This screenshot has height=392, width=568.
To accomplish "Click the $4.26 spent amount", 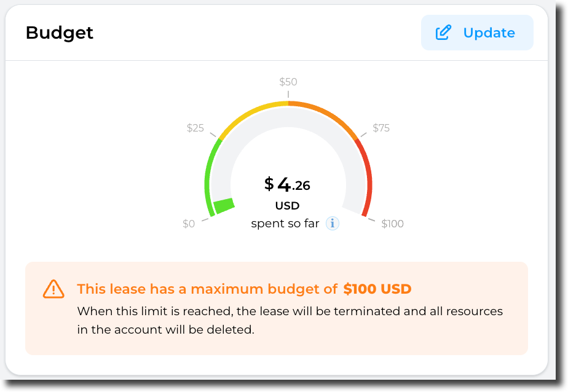I will (x=287, y=184).
